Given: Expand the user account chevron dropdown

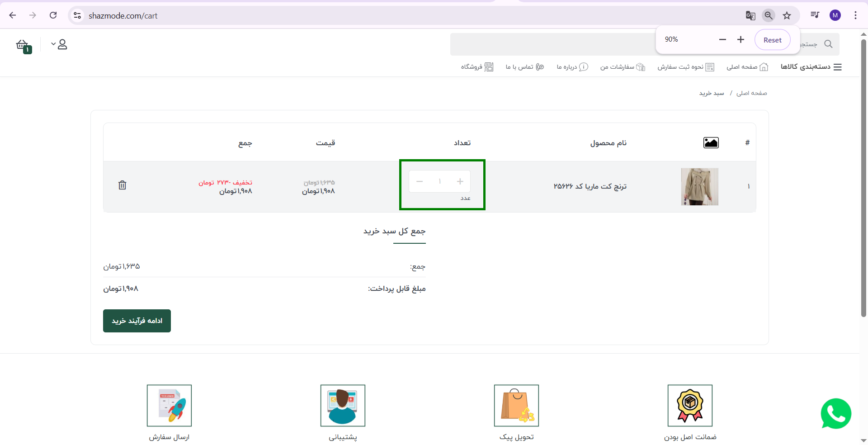Looking at the screenshot, I should (53, 44).
